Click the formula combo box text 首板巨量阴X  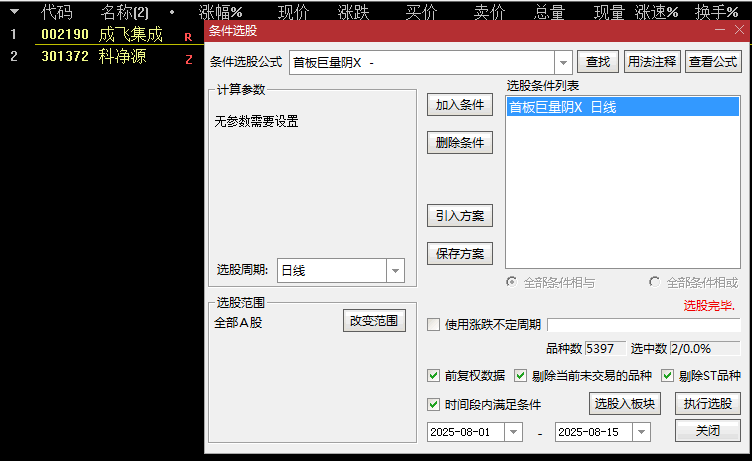[327, 62]
